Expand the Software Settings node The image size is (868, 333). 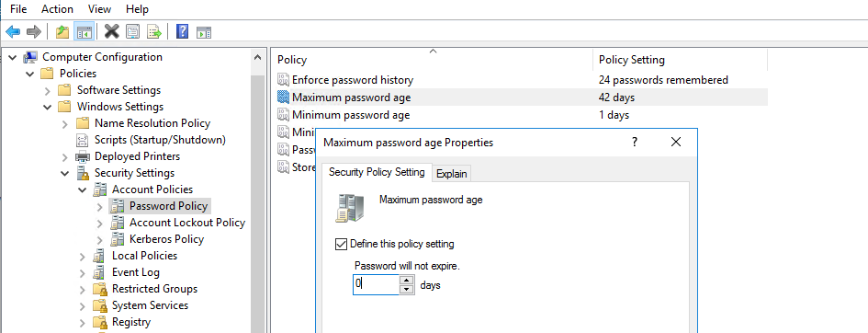click(x=48, y=90)
